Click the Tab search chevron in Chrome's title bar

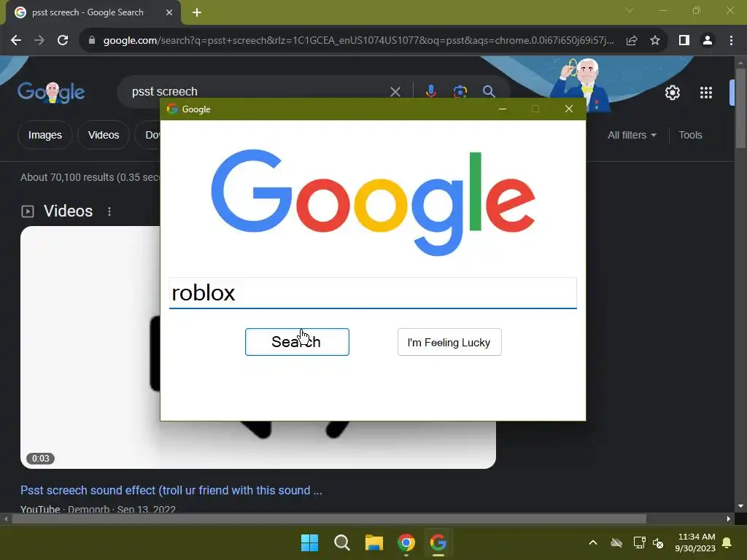pyautogui.click(x=630, y=10)
